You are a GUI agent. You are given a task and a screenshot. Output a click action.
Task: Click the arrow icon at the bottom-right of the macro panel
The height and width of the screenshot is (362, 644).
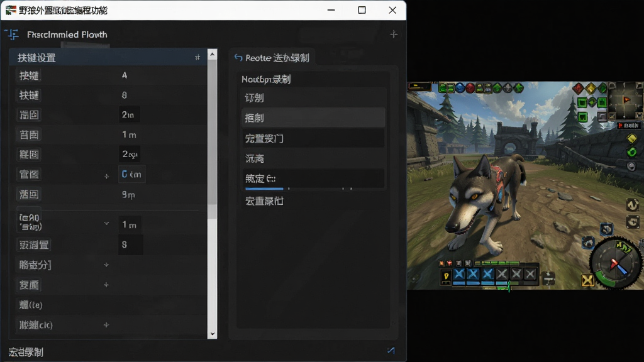391,351
